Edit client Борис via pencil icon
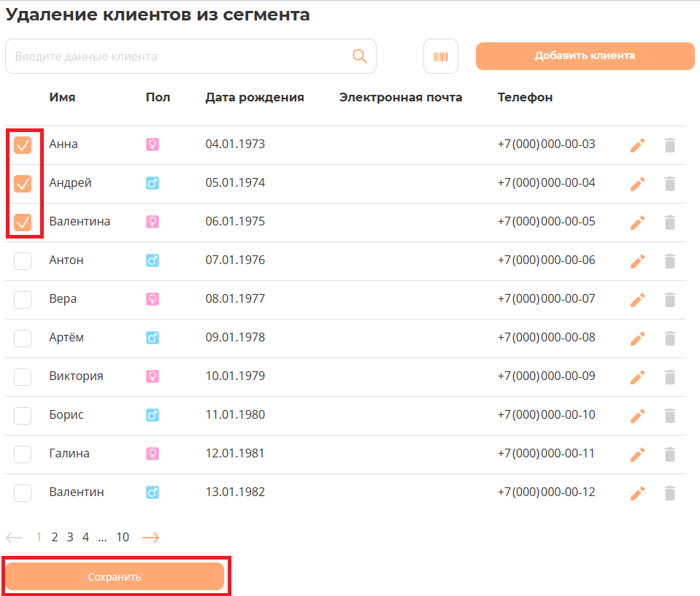 pos(638,416)
